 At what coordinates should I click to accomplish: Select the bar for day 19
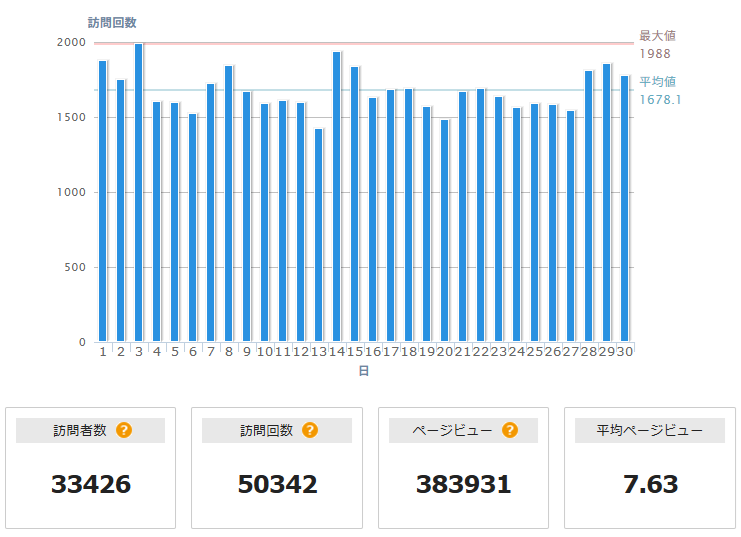coord(426,224)
